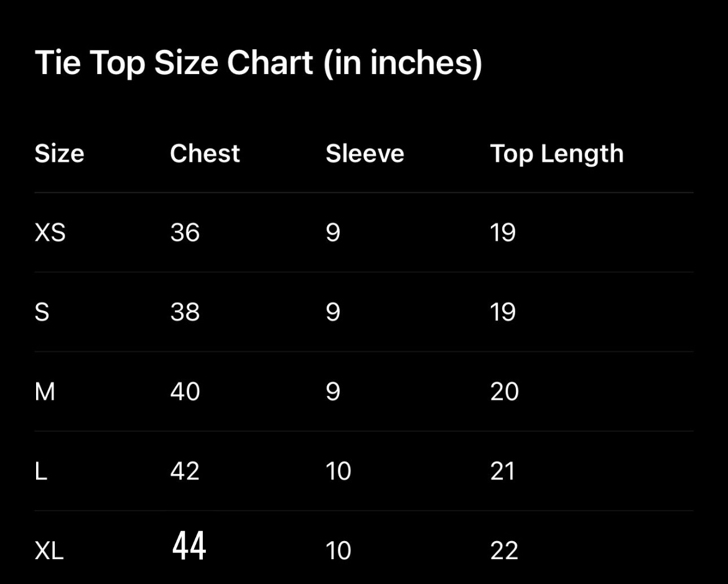The width and height of the screenshot is (728, 584).
Task: Select the Sleeve column header
Action: pyautogui.click(x=365, y=154)
